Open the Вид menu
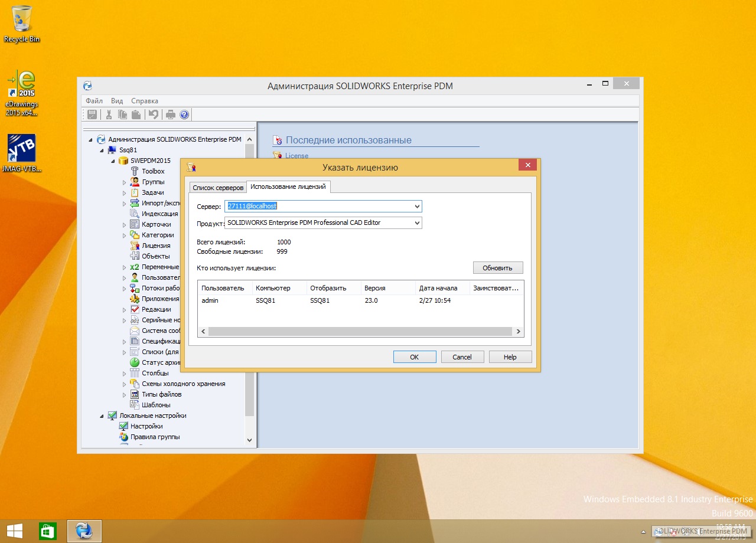The height and width of the screenshot is (543, 756). (x=117, y=101)
